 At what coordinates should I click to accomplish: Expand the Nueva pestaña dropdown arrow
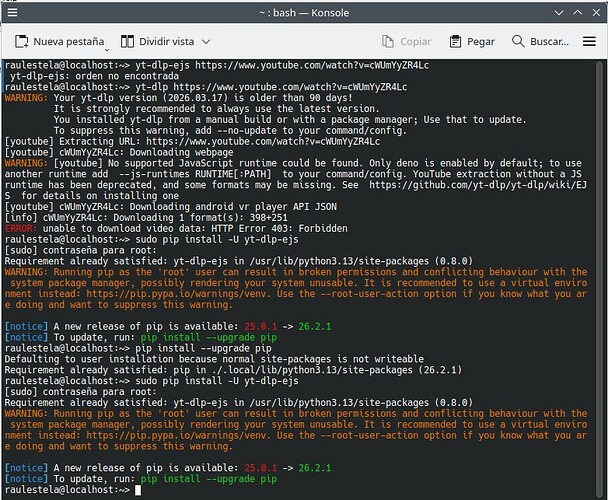[107, 50]
